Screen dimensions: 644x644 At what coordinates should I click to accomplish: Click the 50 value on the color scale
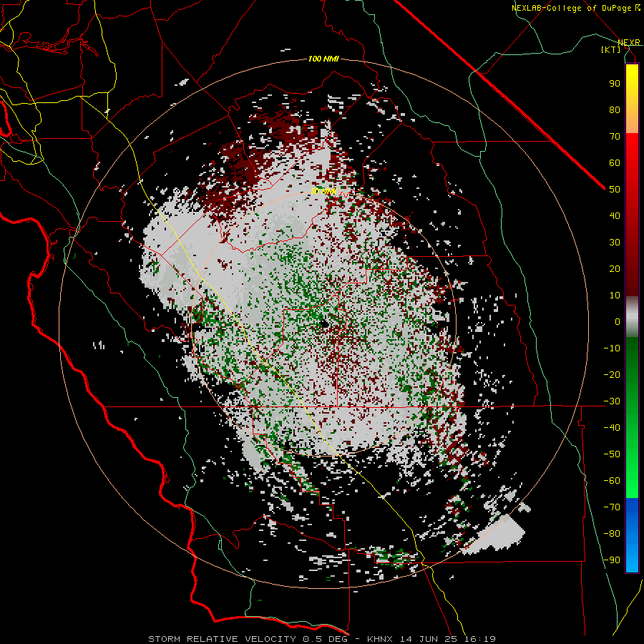click(x=615, y=190)
